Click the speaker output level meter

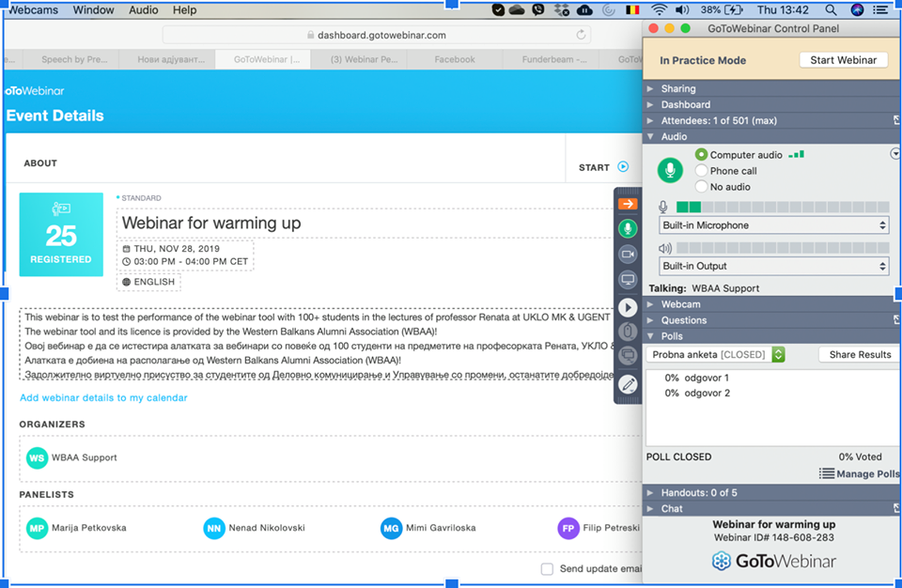783,248
